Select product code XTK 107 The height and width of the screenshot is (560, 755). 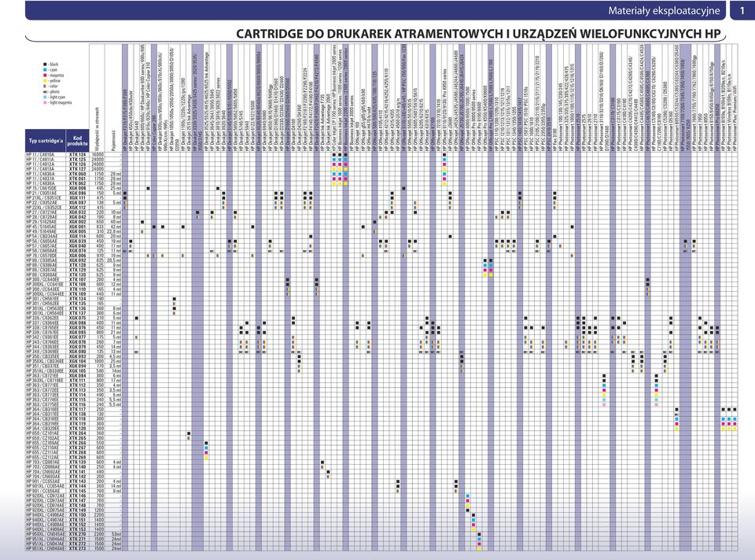(x=77, y=279)
